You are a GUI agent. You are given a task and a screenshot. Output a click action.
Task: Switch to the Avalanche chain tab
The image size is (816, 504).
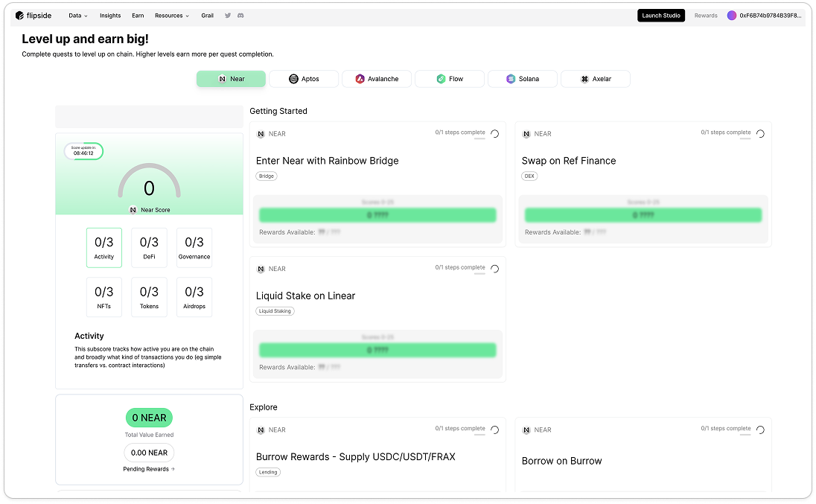(x=377, y=79)
